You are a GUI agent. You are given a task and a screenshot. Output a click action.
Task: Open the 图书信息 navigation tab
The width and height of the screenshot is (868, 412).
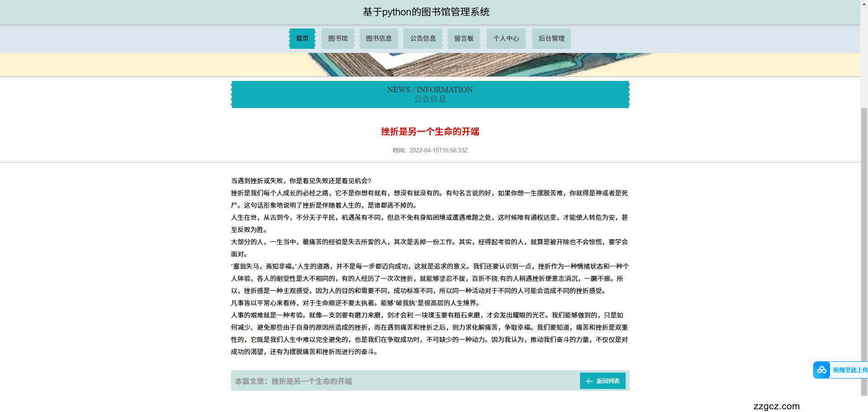pos(378,38)
